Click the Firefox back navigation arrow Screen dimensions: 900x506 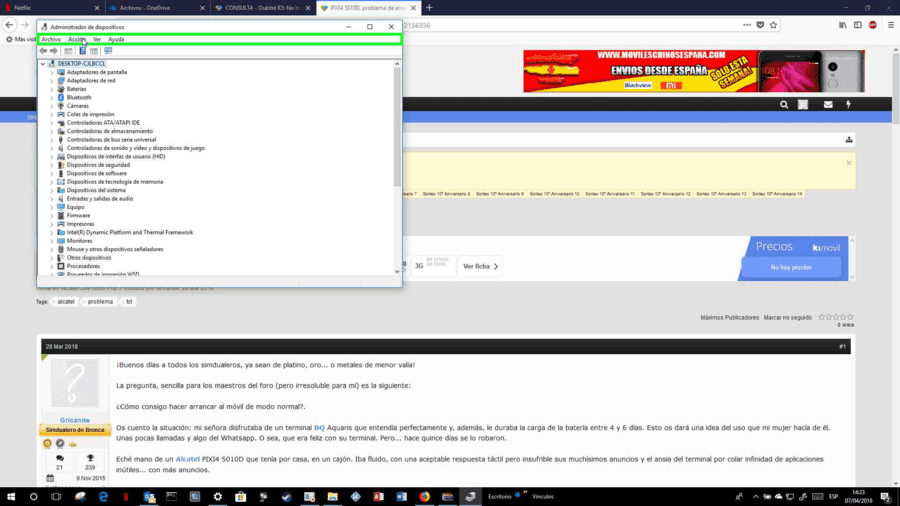coord(9,25)
